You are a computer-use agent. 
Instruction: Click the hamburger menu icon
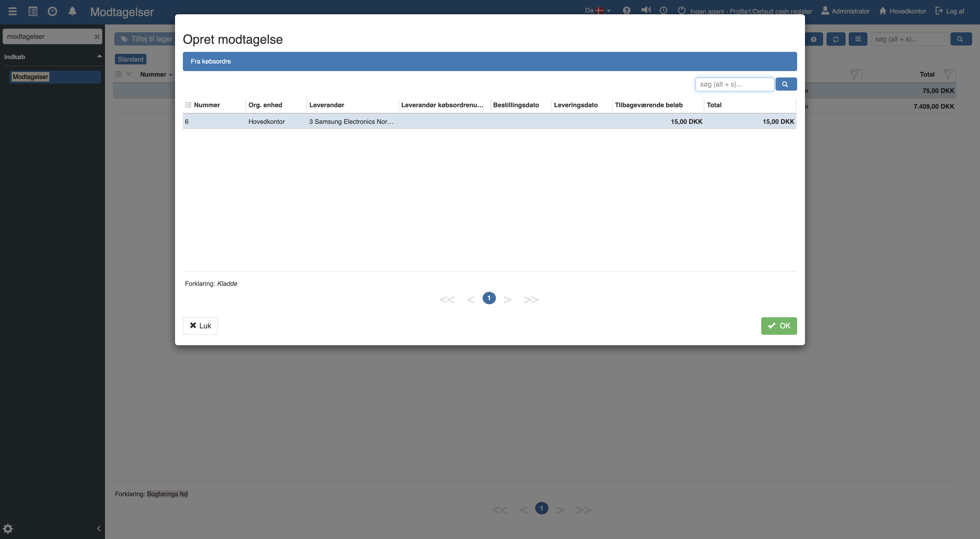13,11
